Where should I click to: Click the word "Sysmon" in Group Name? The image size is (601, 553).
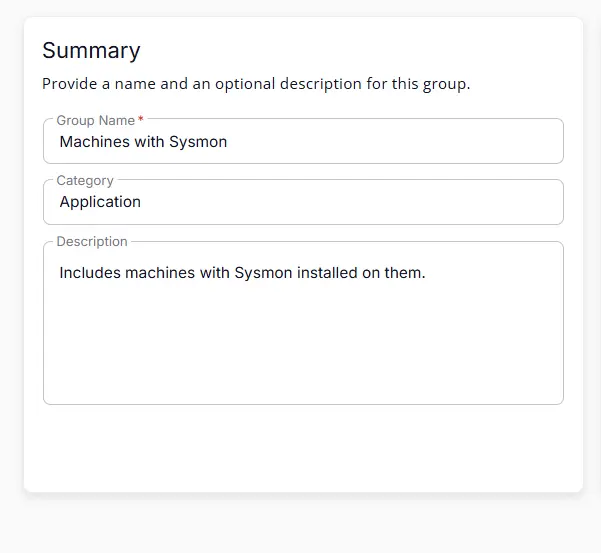[200, 142]
